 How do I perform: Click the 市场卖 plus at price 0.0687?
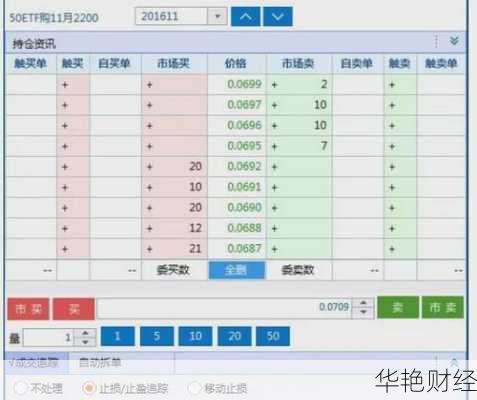274,249
